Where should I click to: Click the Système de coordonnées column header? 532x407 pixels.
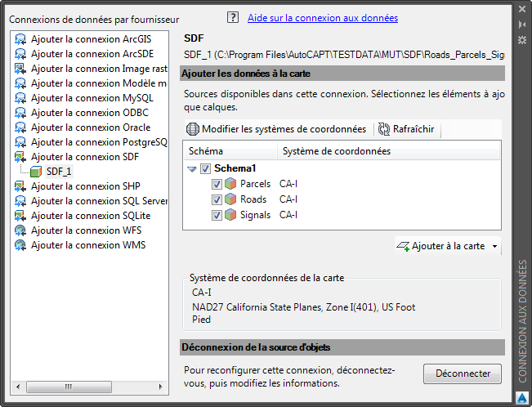click(336, 151)
